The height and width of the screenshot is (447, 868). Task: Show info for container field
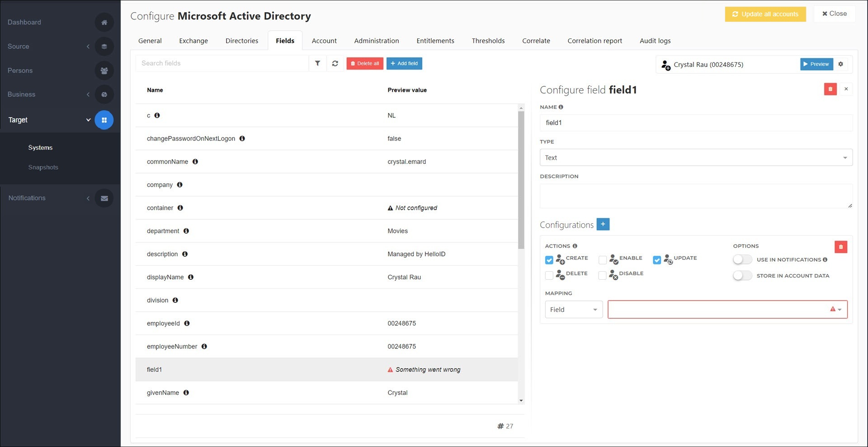[x=180, y=207]
